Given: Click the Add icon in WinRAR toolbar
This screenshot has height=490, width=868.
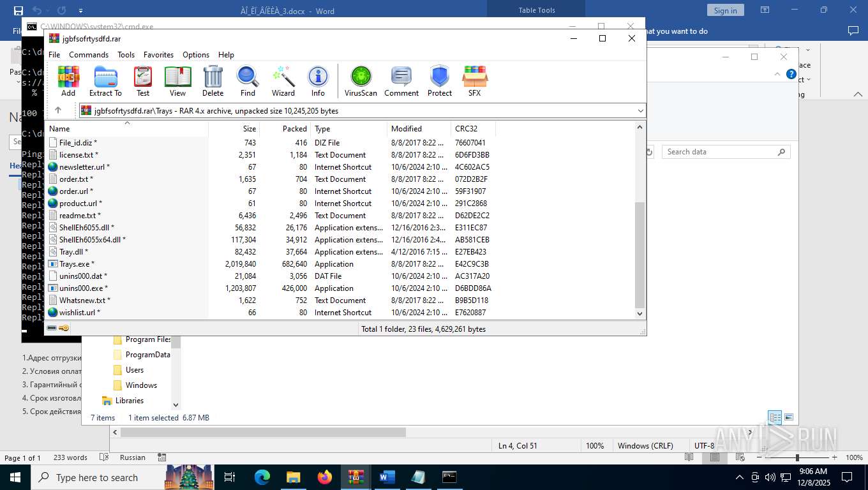Looking at the screenshot, I should tap(68, 81).
